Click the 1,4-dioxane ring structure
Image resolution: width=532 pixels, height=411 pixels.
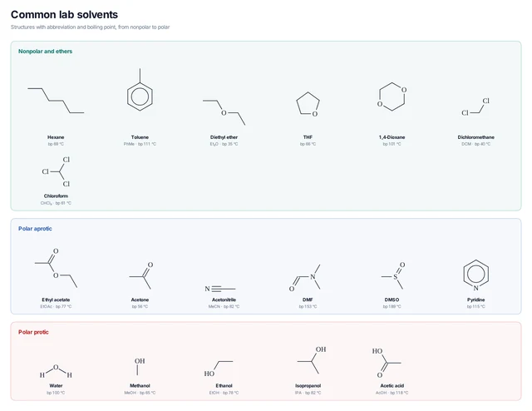392,97
